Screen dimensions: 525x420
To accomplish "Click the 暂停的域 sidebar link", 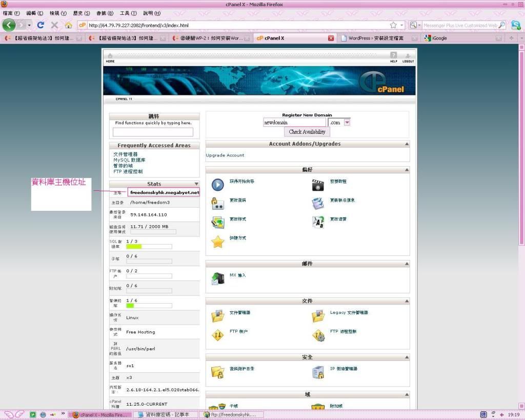I will [123, 166].
